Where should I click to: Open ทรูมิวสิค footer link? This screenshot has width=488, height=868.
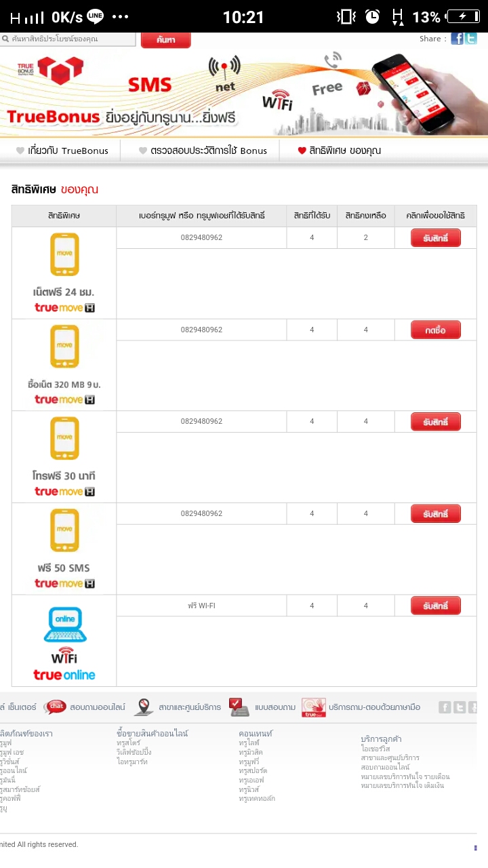(x=251, y=753)
